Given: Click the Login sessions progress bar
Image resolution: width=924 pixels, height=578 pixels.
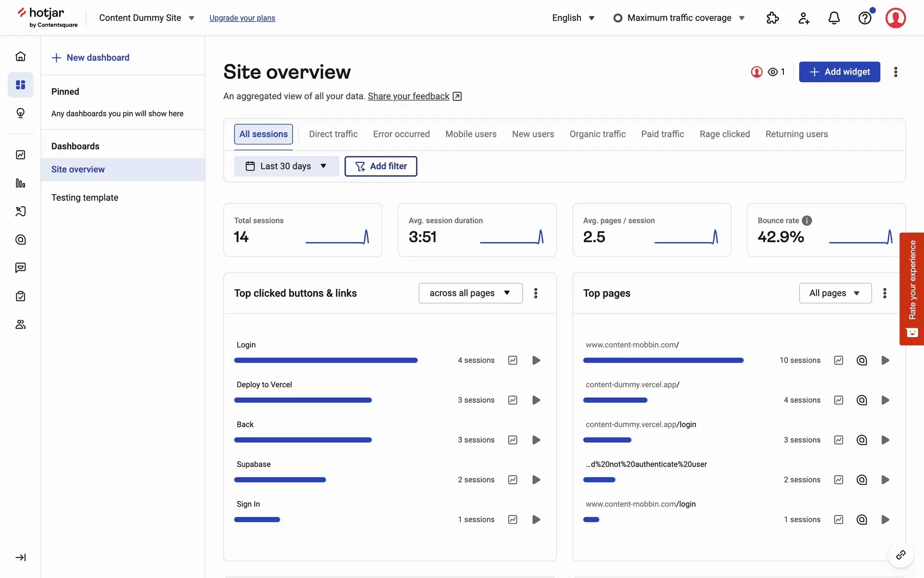Looking at the screenshot, I should click(326, 360).
